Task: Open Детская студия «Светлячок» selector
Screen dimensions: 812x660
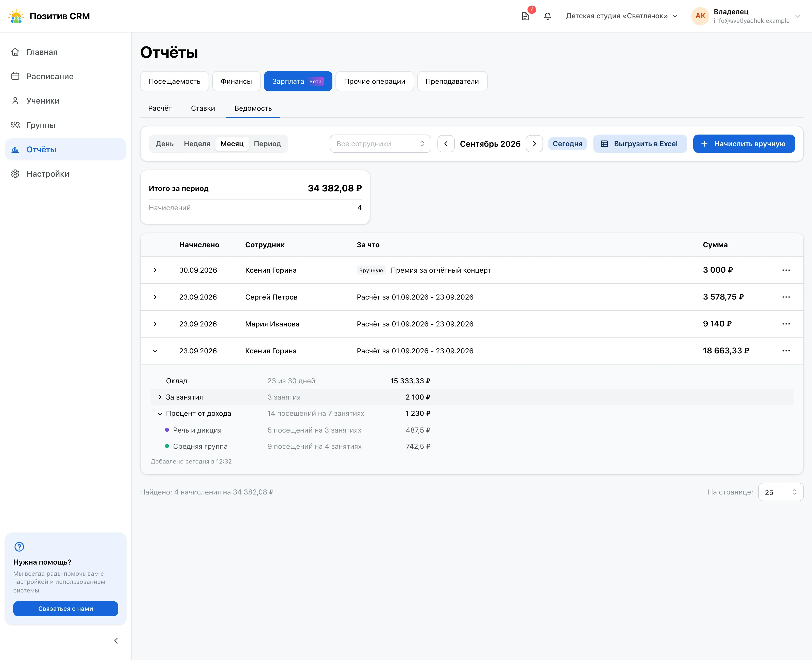Action: [622, 16]
